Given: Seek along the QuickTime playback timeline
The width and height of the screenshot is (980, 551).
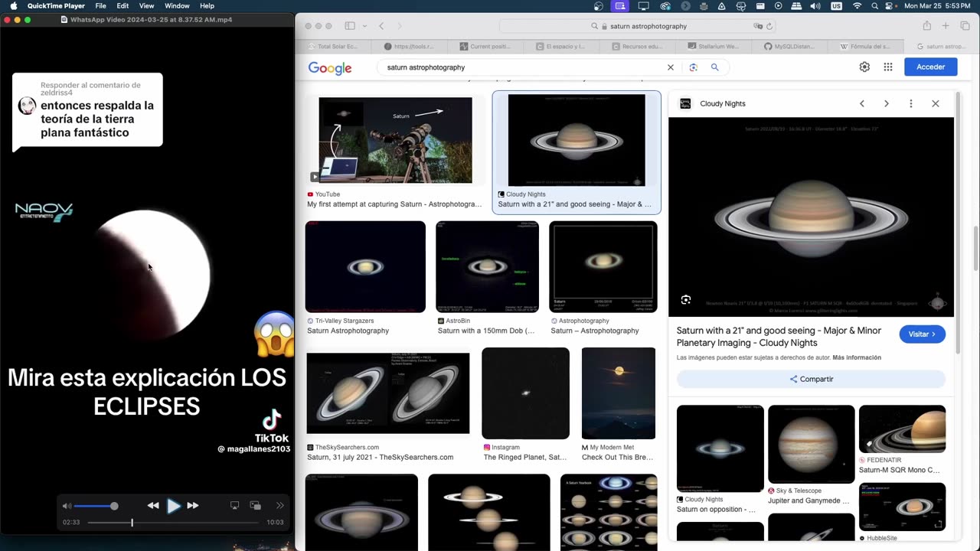Looking at the screenshot, I should coord(174,523).
